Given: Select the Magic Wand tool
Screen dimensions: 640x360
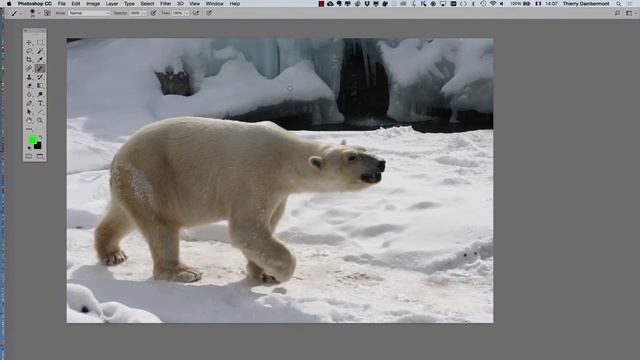Looking at the screenshot, I should point(40,51).
